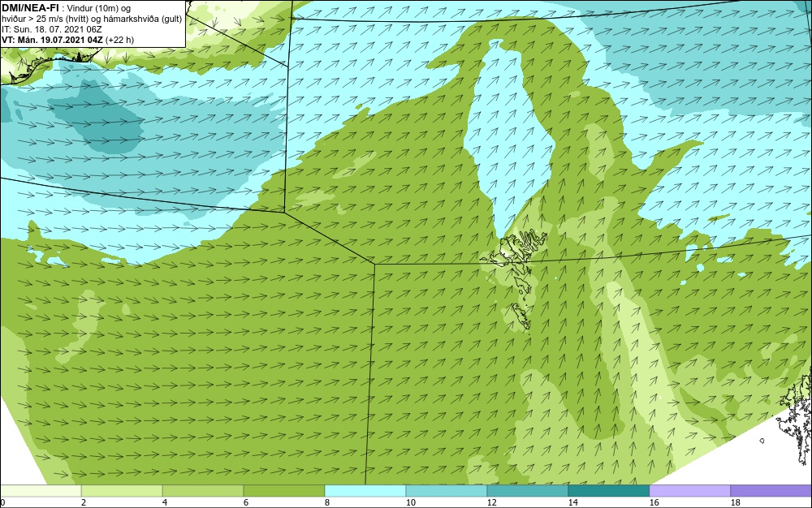Viewport: 812px width, 508px height.
Task: Click the light green 2–4 m/s legend swatch
Action: point(122,491)
